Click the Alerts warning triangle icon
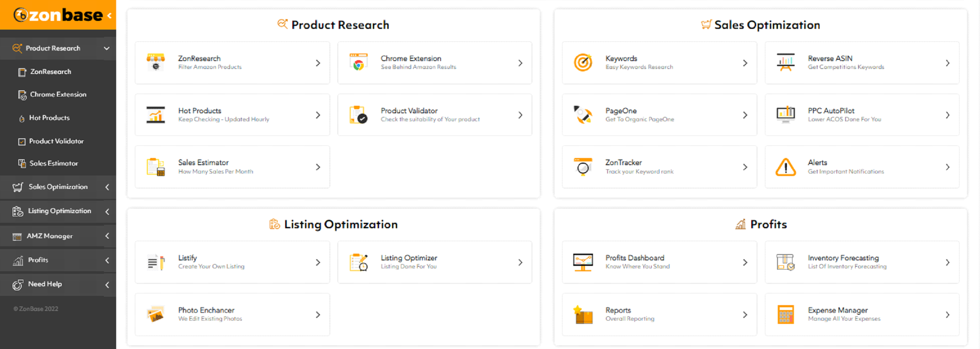This screenshot has width=980, height=349. 785,167
